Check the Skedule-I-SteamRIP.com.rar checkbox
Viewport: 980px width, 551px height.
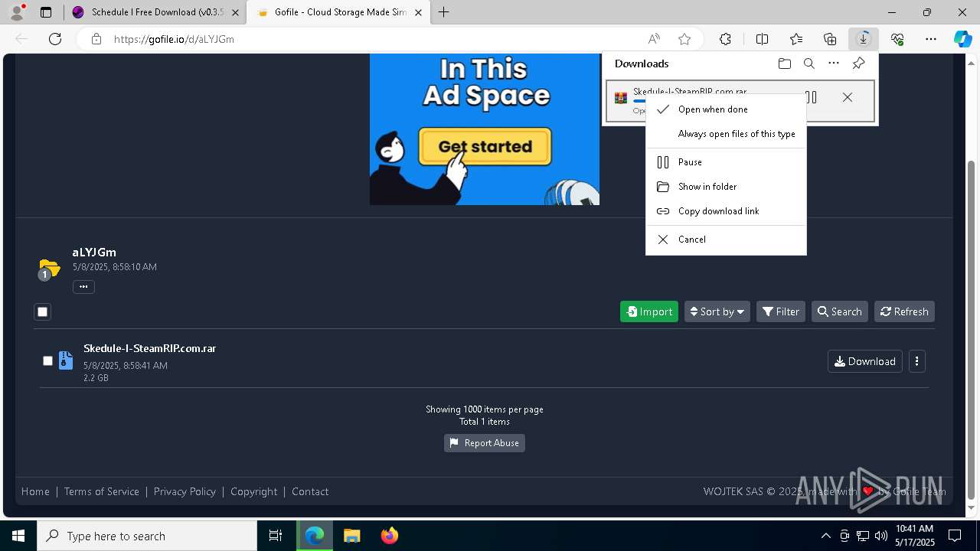[47, 360]
